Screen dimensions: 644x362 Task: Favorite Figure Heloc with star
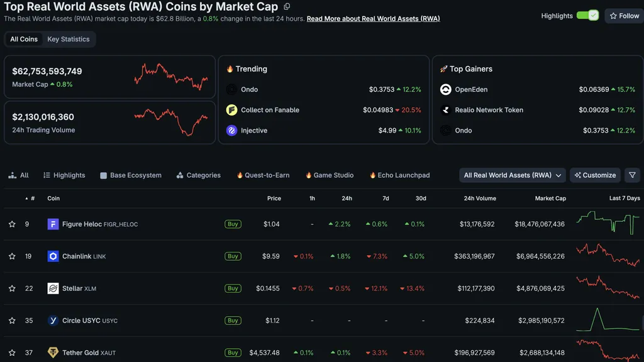(x=12, y=224)
